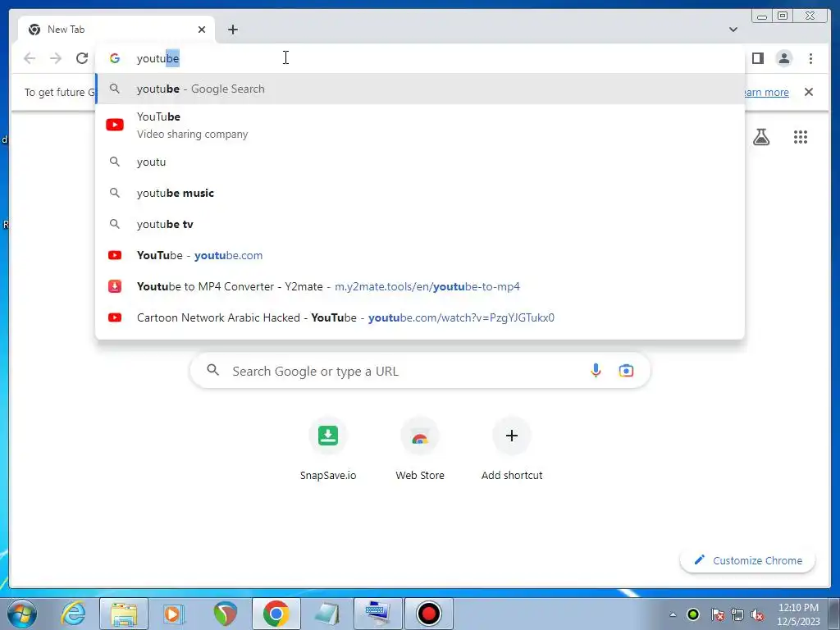This screenshot has height=630, width=840.
Task: Pick the 'youtube tv' suggestion
Action: pos(420,224)
